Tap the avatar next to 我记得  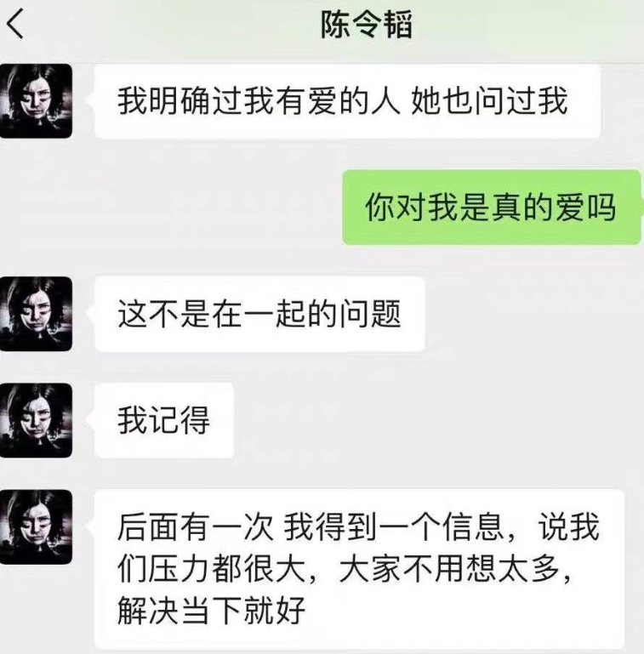coord(36,420)
